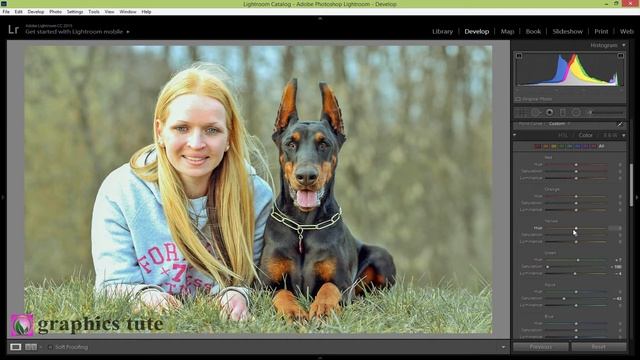Select the Radial Filter tool
Viewport: 640px width, 360px height.
tap(576, 112)
